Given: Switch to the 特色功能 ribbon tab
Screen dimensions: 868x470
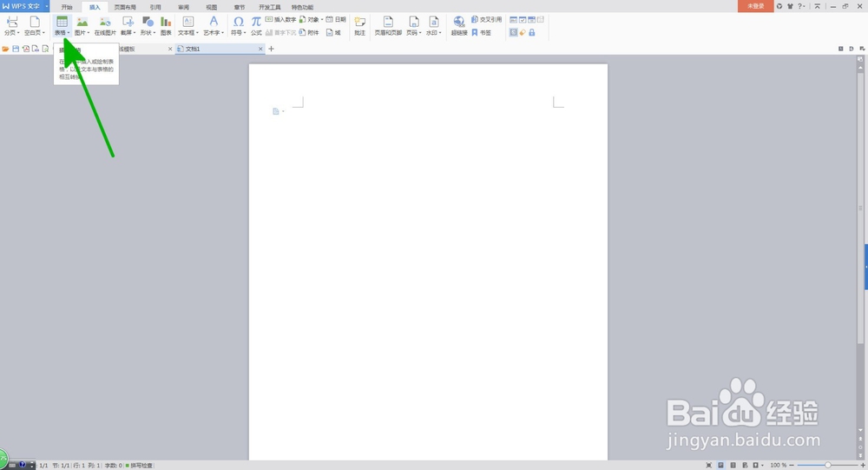Looking at the screenshot, I should point(302,7).
